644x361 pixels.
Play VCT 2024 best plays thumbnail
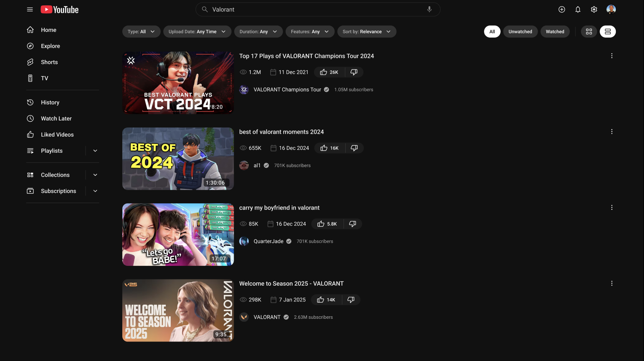tap(178, 83)
